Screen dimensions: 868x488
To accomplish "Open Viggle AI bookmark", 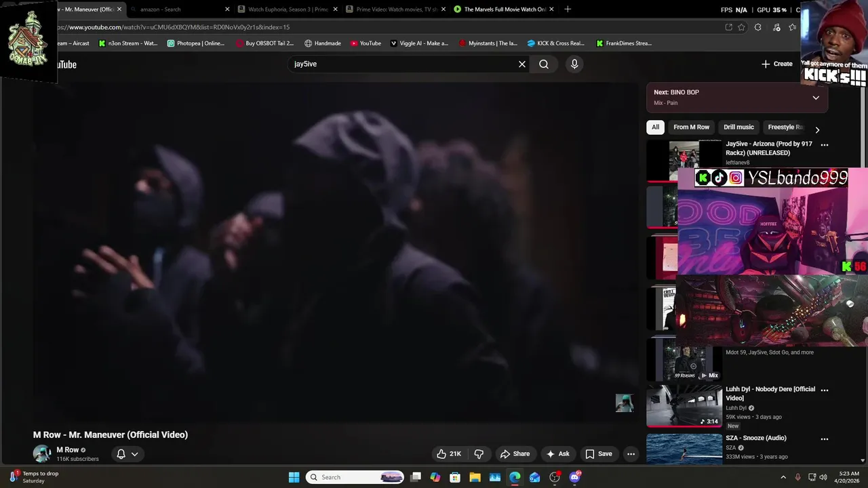I will click(418, 43).
